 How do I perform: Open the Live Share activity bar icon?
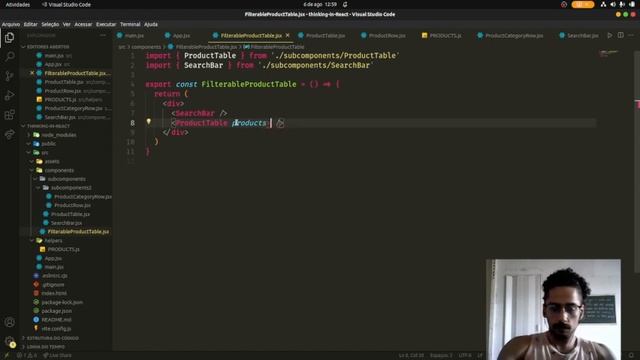tap(9, 134)
